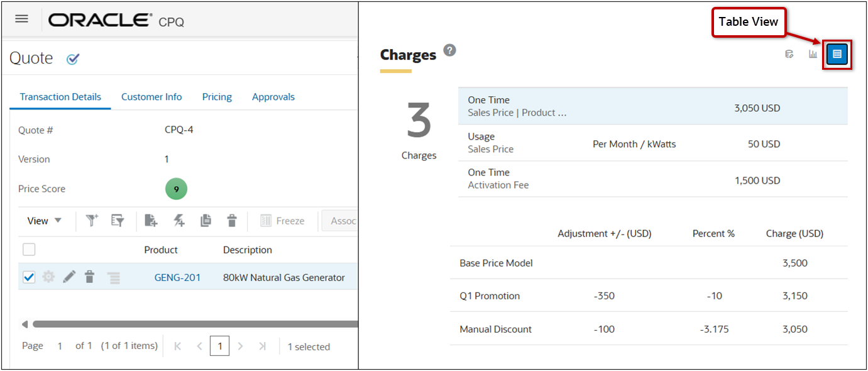Viewport: 868px width, 371px height.
Task: Click the Charges help question mark icon
Action: pos(449,50)
